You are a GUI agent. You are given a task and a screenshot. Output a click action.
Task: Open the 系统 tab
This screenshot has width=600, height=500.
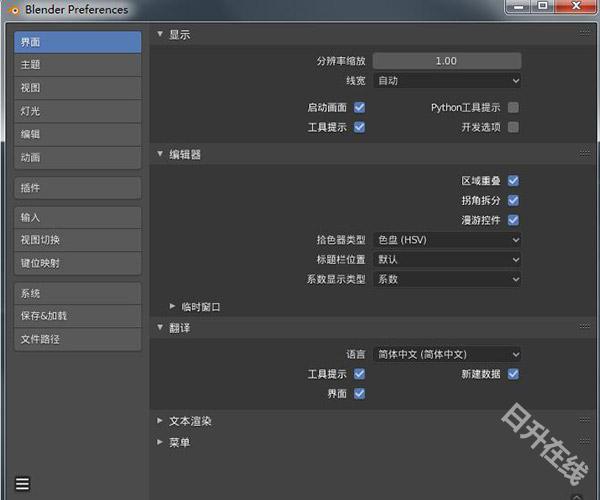pos(78,293)
